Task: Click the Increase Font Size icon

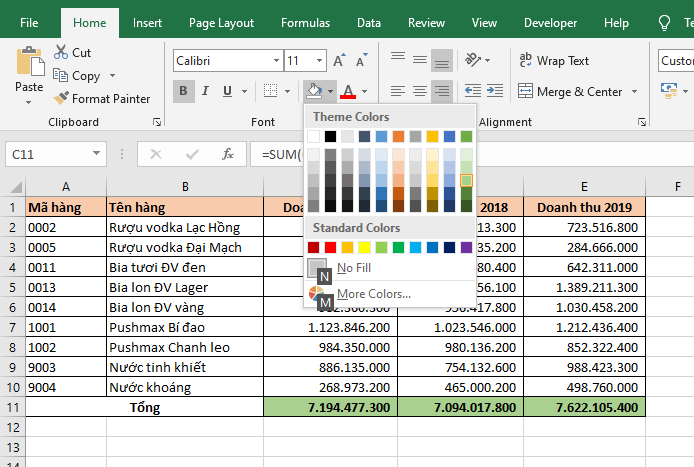Action: click(x=340, y=61)
